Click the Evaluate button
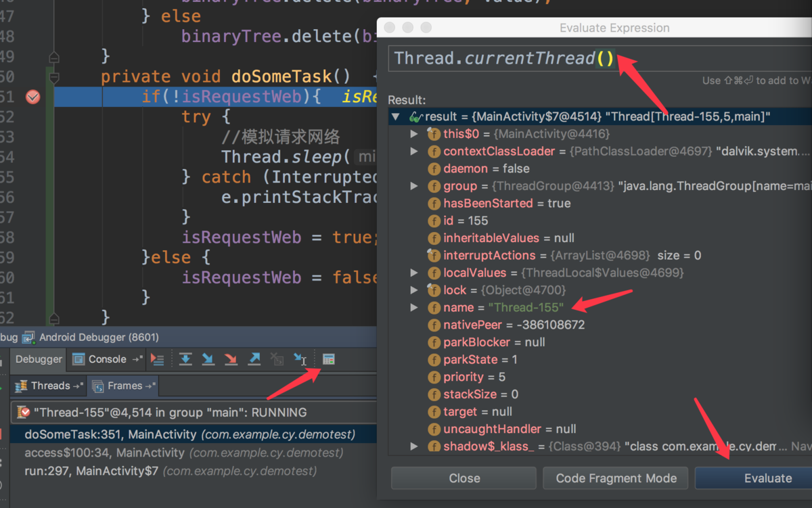The image size is (812, 508). coord(769,478)
